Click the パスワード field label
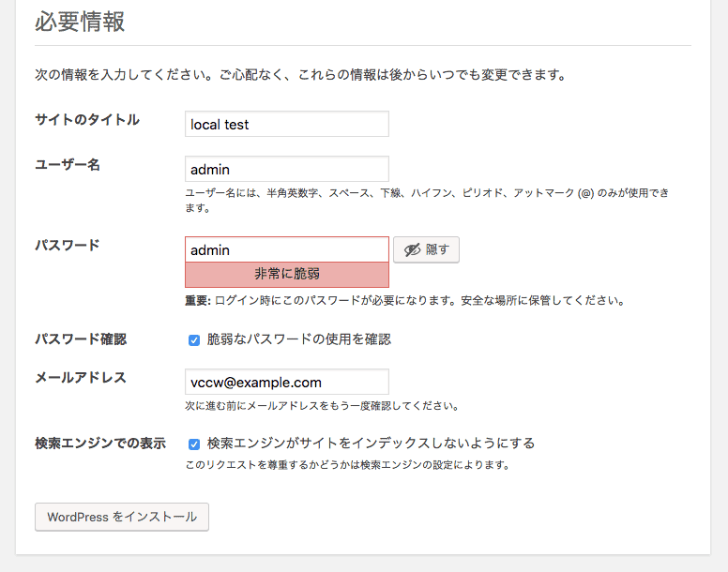The height and width of the screenshot is (572, 728). coord(68,245)
